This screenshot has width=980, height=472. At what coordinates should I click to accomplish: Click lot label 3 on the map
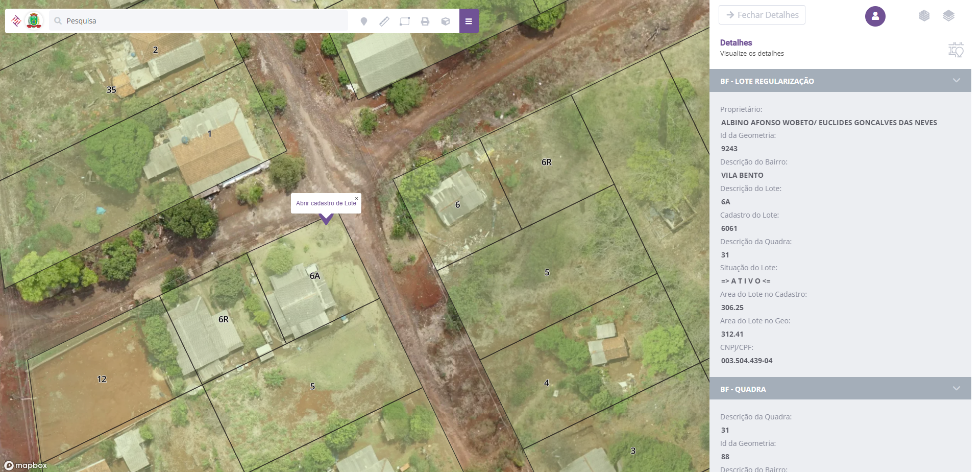click(633, 451)
